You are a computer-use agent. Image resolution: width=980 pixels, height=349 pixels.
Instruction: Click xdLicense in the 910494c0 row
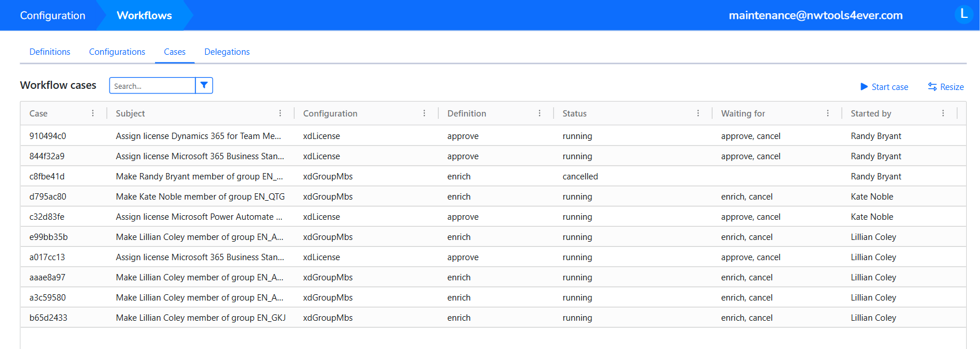tap(322, 136)
